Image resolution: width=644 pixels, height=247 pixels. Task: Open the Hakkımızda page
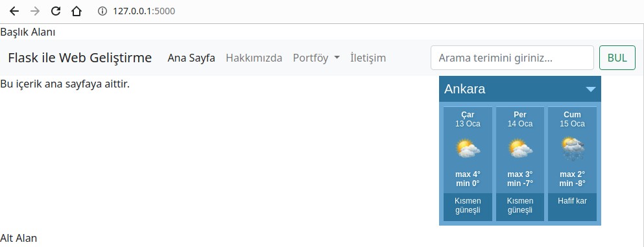pos(254,58)
